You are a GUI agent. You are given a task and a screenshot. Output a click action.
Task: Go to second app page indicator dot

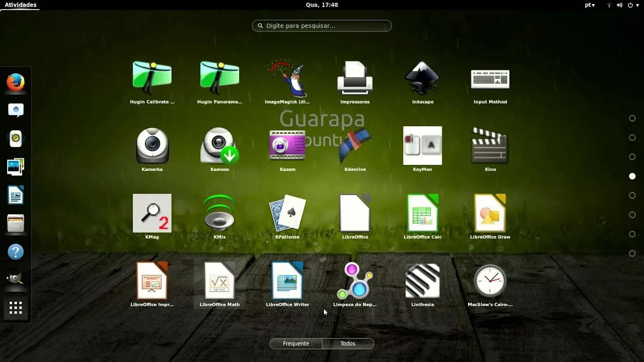pyautogui.click(x=632, y=137)
